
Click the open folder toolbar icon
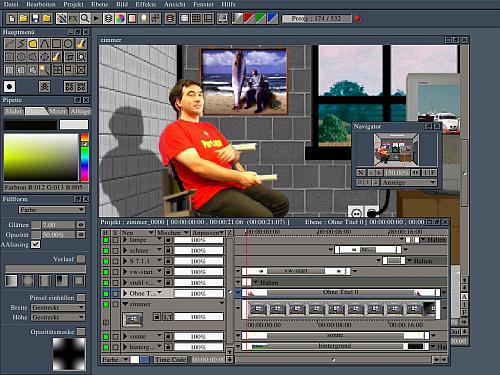point(23,18)
